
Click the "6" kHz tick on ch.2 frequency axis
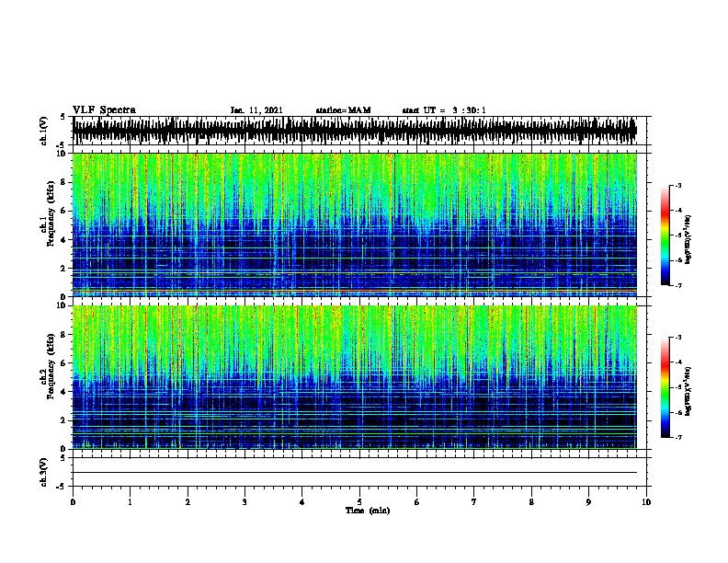[x=63, y=363]
